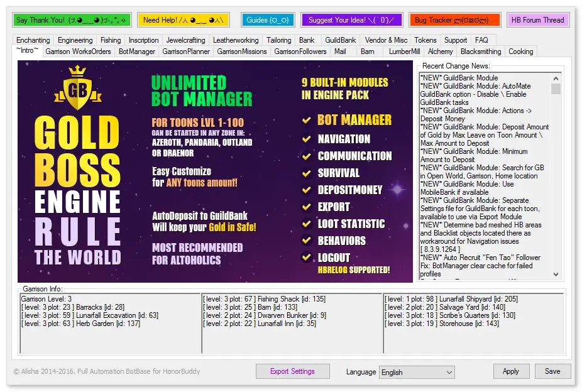Select the Tailoring tab
Screen dimensions: 582x392
pos(279,40)
